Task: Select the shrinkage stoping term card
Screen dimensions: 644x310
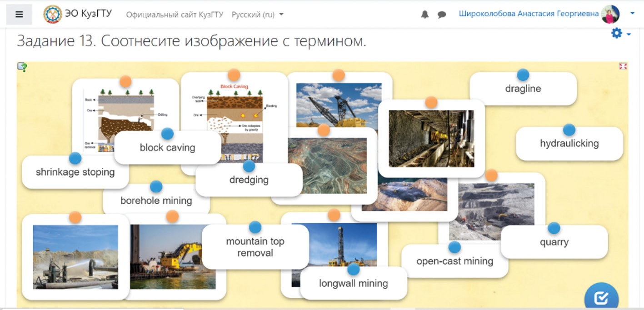Action: (x=75, y=173)
